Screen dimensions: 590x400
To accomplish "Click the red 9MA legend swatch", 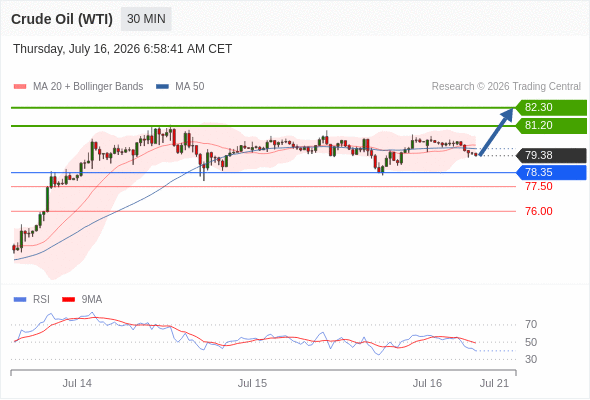I will tap(68, 300).
